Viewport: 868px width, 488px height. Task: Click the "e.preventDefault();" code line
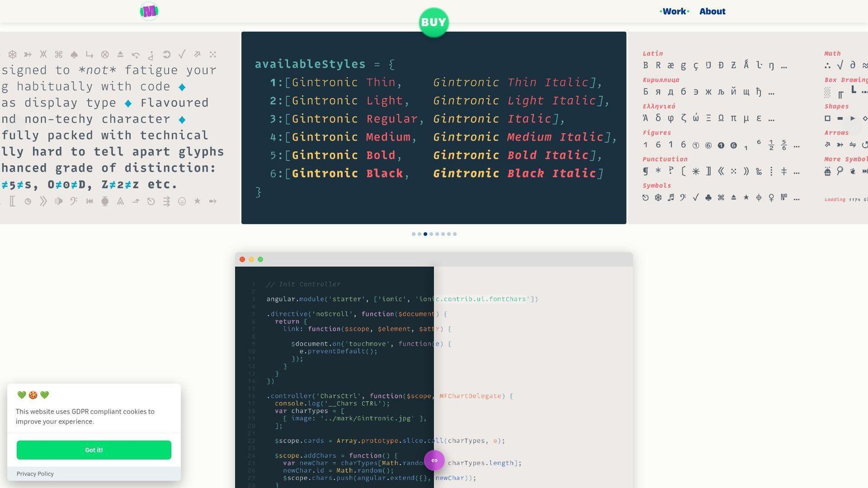click(338, 351)
